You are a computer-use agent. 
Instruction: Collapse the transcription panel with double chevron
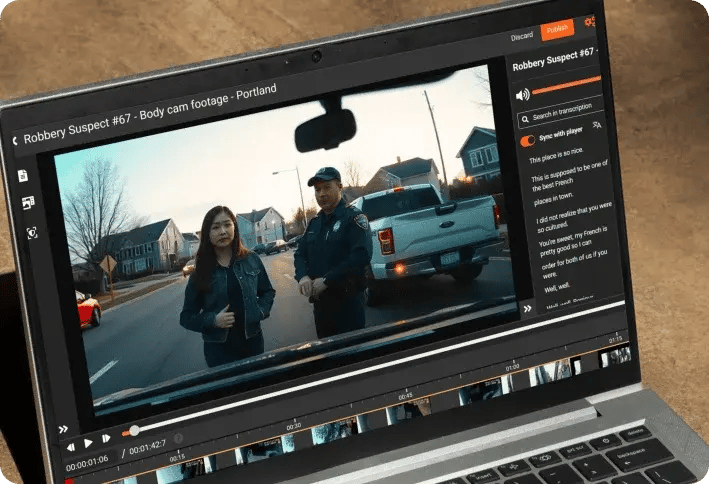[x=527, y=309]
